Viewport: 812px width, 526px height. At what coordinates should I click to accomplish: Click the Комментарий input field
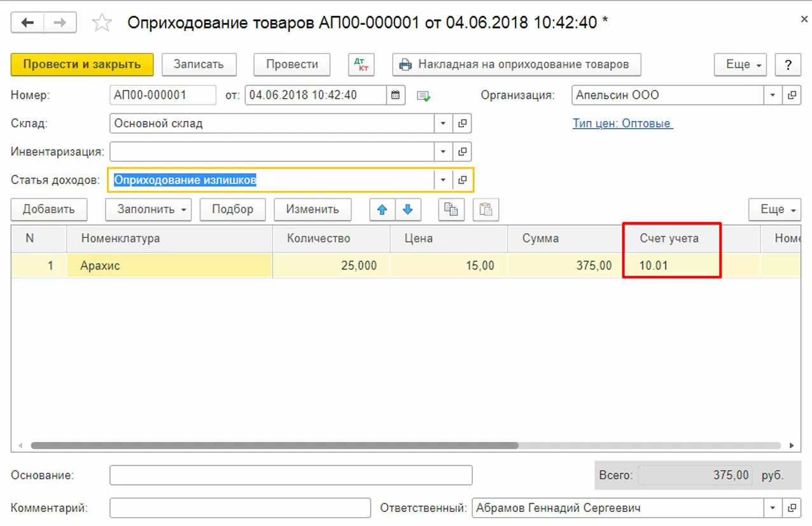point(240,508)
